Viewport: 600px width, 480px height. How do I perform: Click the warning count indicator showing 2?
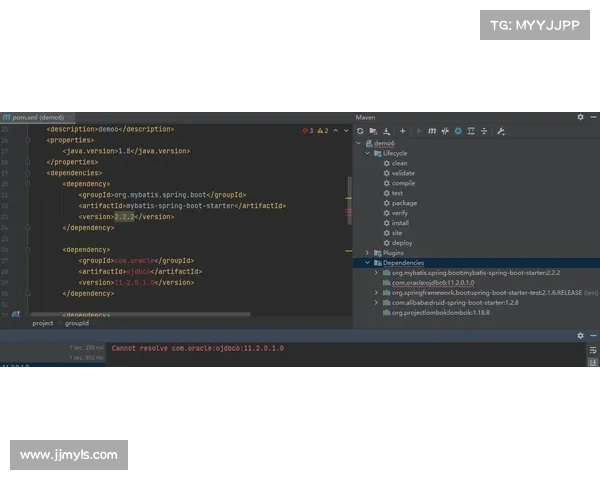323,131
